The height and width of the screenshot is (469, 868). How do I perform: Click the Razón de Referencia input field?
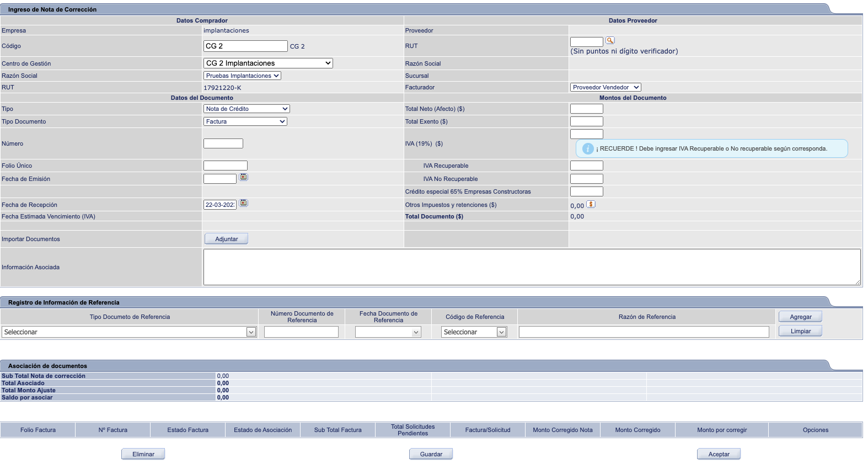pos(644,332)
